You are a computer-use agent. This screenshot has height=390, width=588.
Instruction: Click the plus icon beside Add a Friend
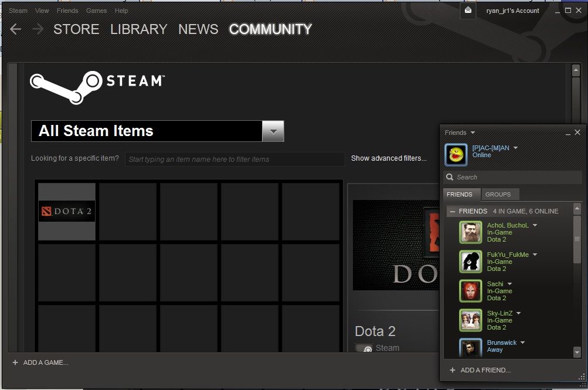(x=452, y=370)
